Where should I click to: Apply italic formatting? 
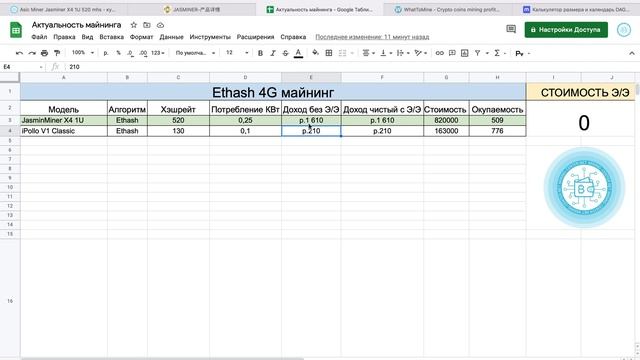[273, 53]
